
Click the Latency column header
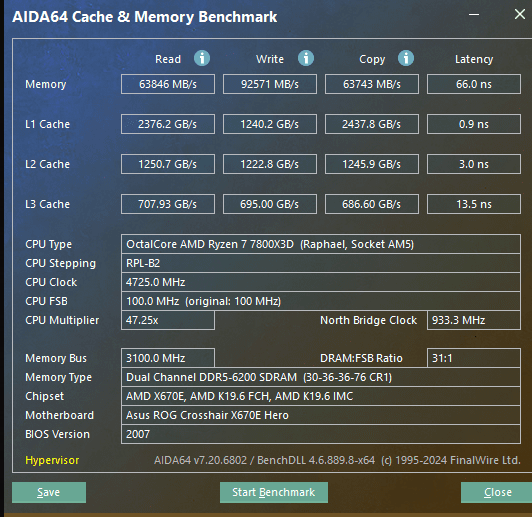pyautogui.click(x=474, y=59)
